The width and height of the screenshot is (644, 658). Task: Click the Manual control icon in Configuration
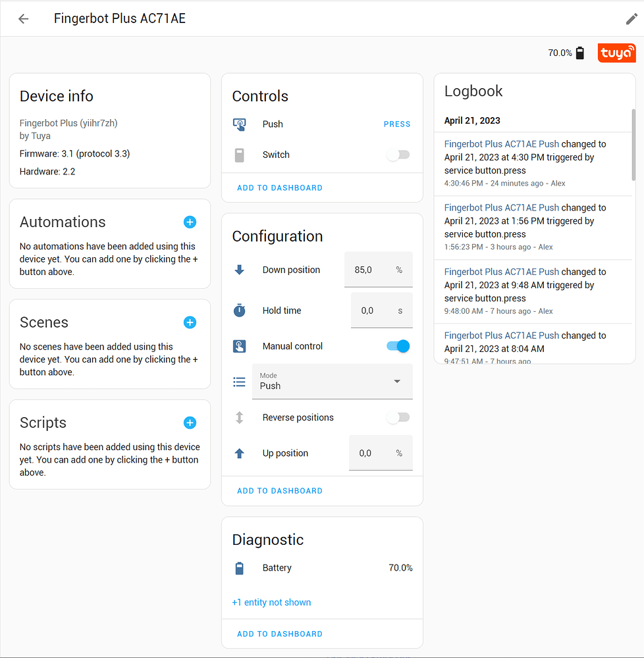pyautogui.click(x=239, y=345)
